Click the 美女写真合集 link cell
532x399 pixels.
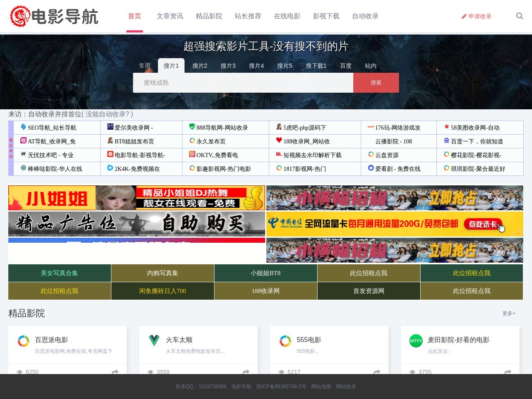[x=59, y=273]
